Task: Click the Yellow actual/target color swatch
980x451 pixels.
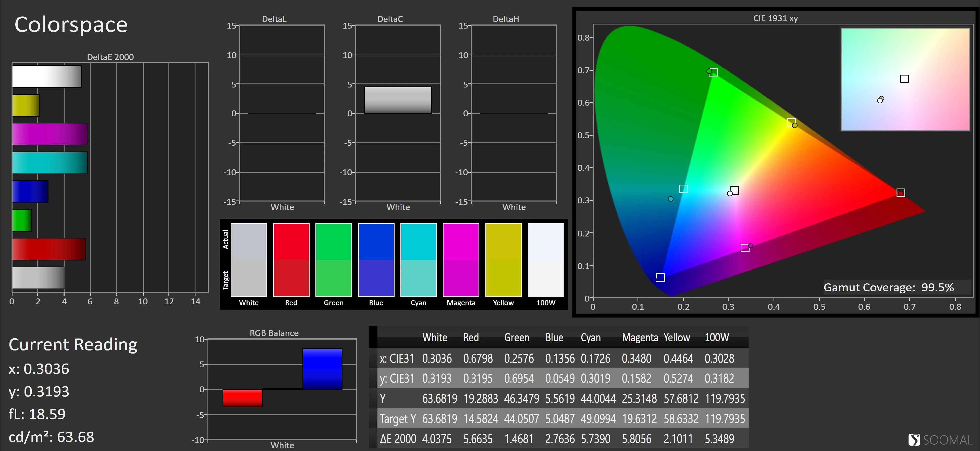Action: (x=503, y=260)
